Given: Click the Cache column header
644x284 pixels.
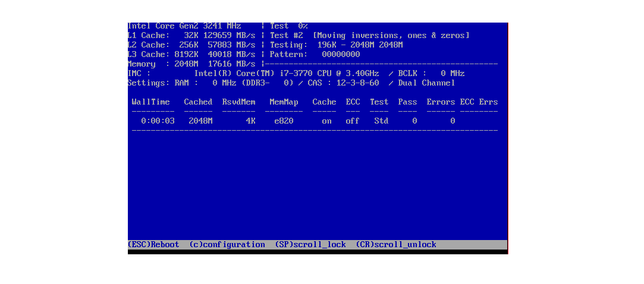Looking at the screenshot, I should (324, 102).
